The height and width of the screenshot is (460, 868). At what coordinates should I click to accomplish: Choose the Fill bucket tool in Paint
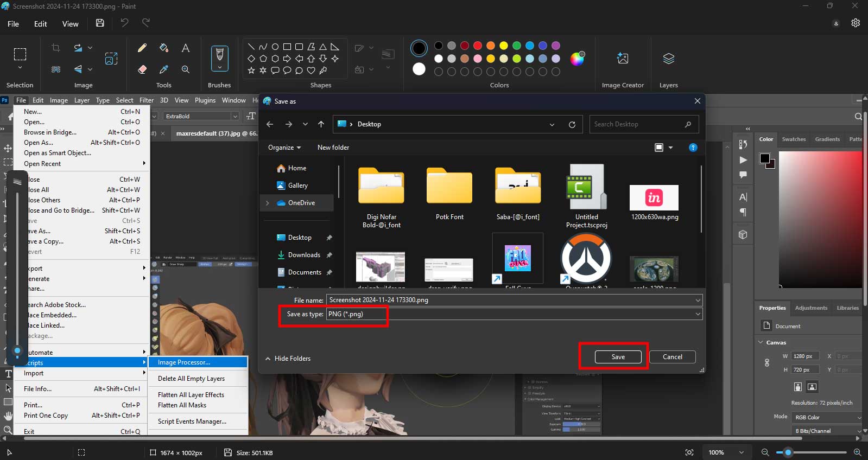pyautogui.click(x=164, y=48)
